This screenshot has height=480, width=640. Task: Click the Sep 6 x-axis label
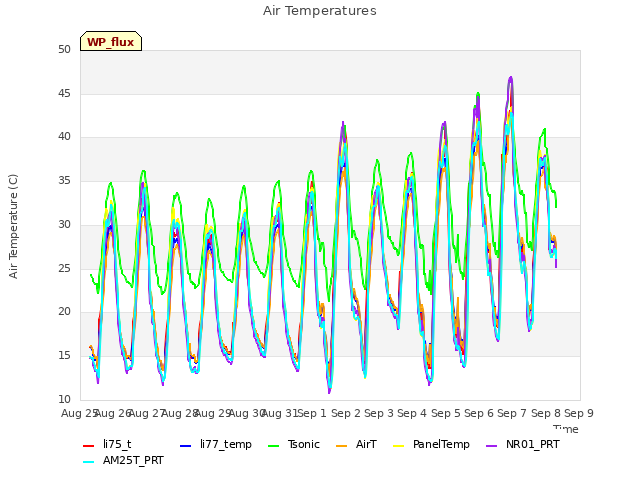[479, 413]
